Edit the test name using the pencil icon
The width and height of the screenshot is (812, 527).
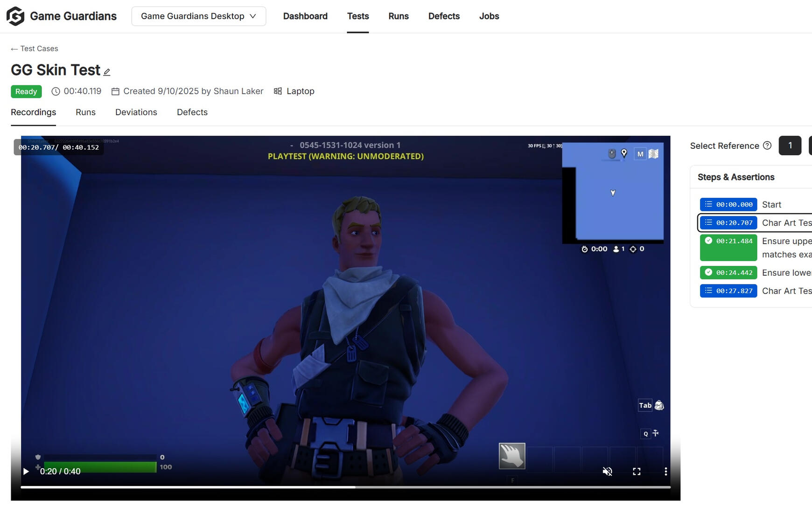pos(106,71)
